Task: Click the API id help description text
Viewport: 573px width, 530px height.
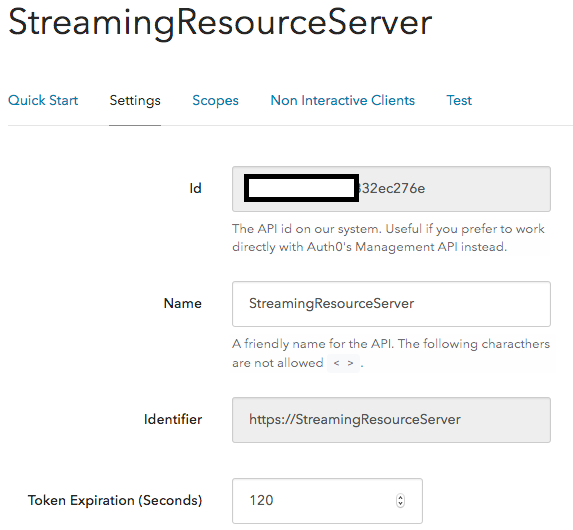Action: pos(388,238)
